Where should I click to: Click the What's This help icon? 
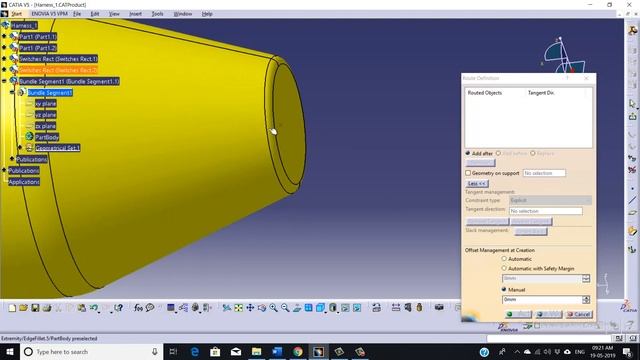pos(118,308)
